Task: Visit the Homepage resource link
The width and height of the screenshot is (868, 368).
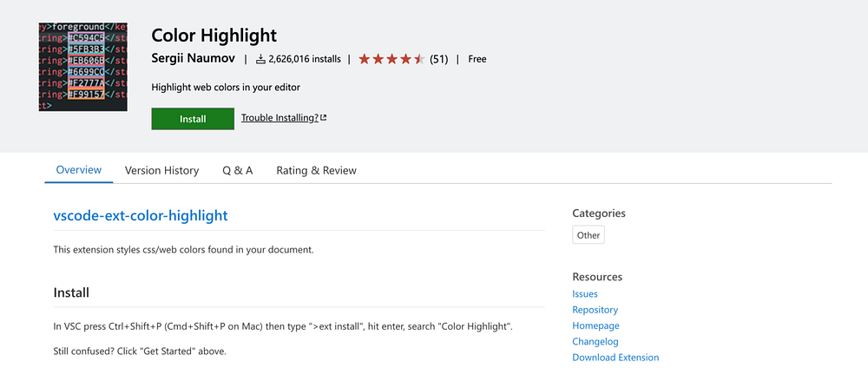Action: click(595, 325)
